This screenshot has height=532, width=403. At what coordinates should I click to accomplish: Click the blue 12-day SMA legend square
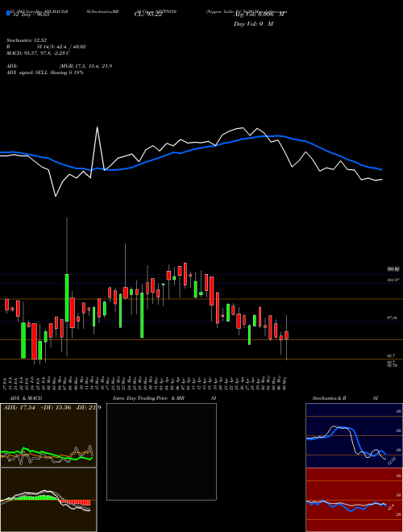pos(9,13)
